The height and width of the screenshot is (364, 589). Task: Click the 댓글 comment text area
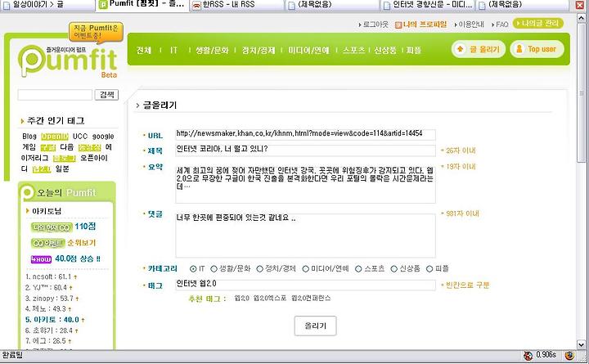(x=305, y=235)
